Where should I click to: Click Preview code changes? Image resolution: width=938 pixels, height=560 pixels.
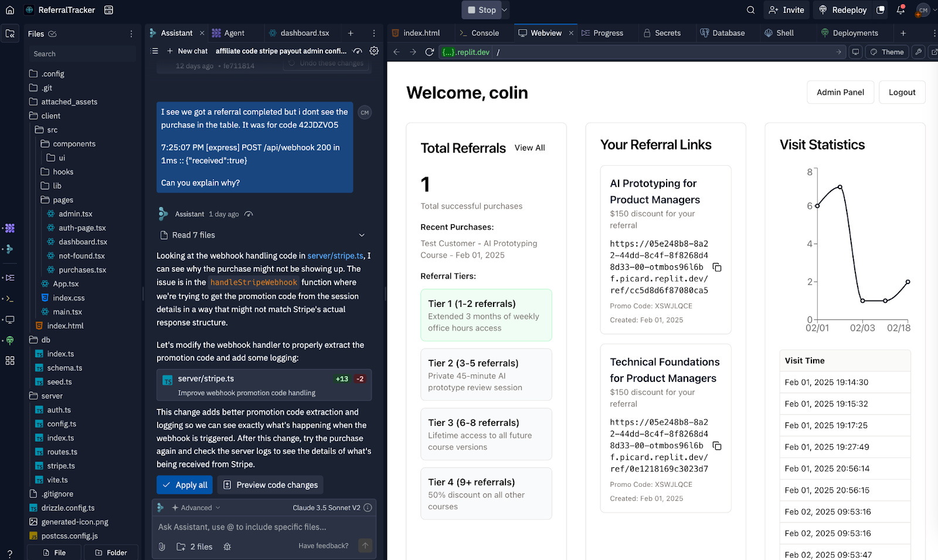[x=270, y=485]
